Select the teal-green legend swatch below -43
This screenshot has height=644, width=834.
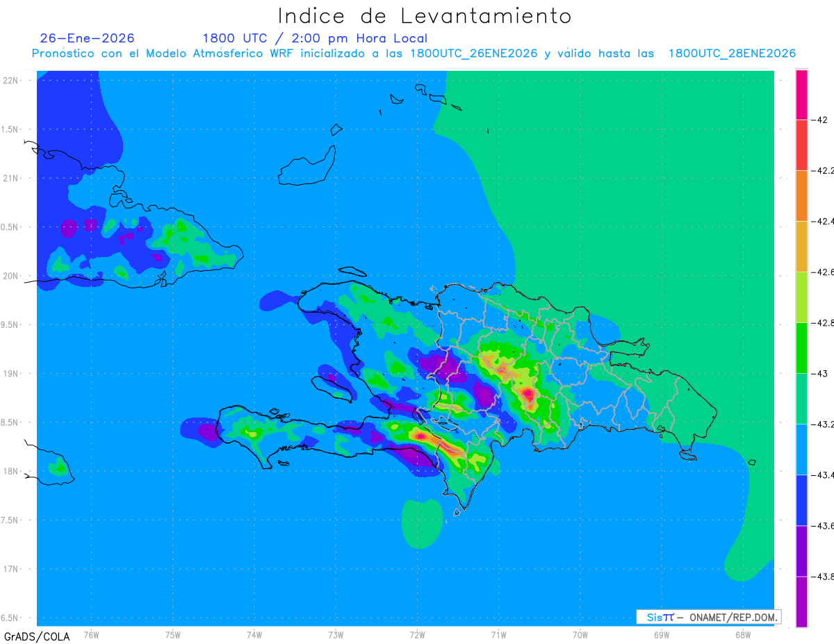pos(801,399)
